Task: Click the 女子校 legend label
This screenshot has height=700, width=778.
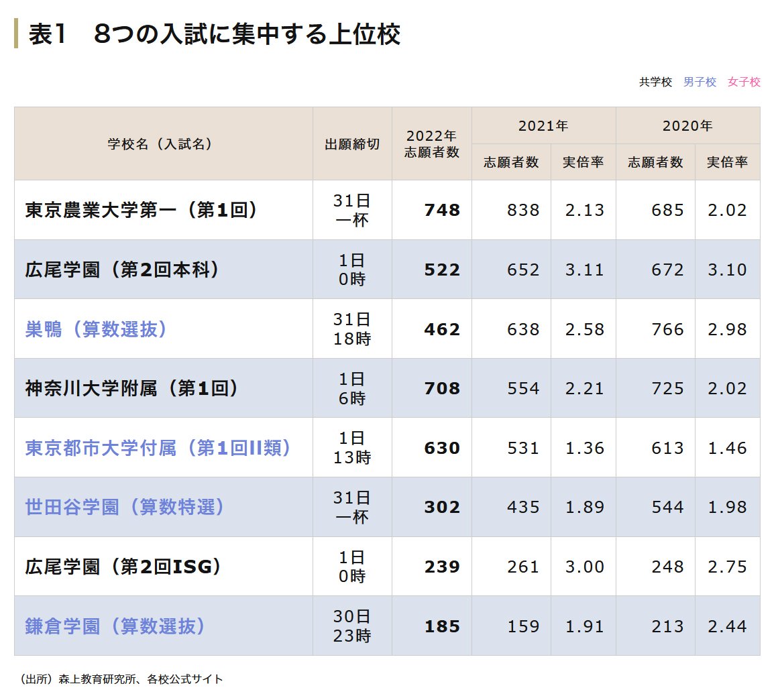Action: click(744, 82)
